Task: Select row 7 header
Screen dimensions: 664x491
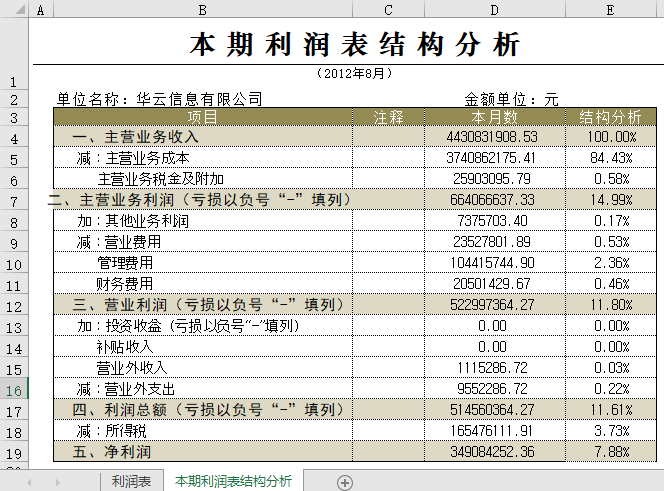Action: tap(14, 201)
